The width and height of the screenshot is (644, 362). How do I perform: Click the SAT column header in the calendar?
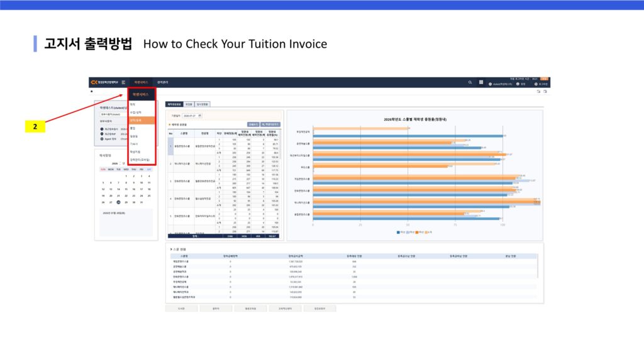point(149,170)
